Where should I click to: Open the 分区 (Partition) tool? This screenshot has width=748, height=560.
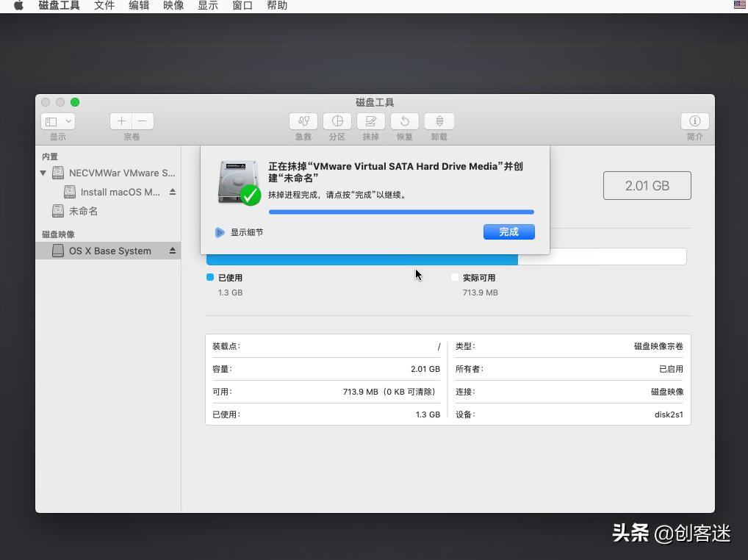pos(337,121)
